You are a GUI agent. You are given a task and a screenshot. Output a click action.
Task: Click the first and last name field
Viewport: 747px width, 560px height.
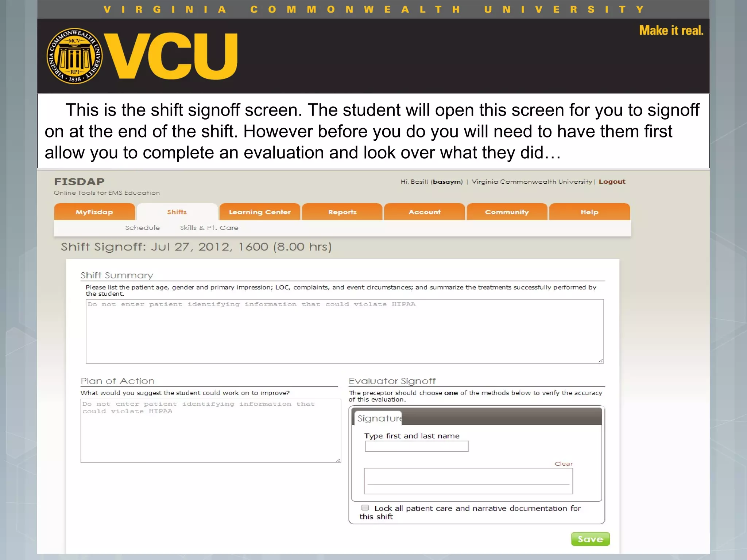tap(417, 446)
